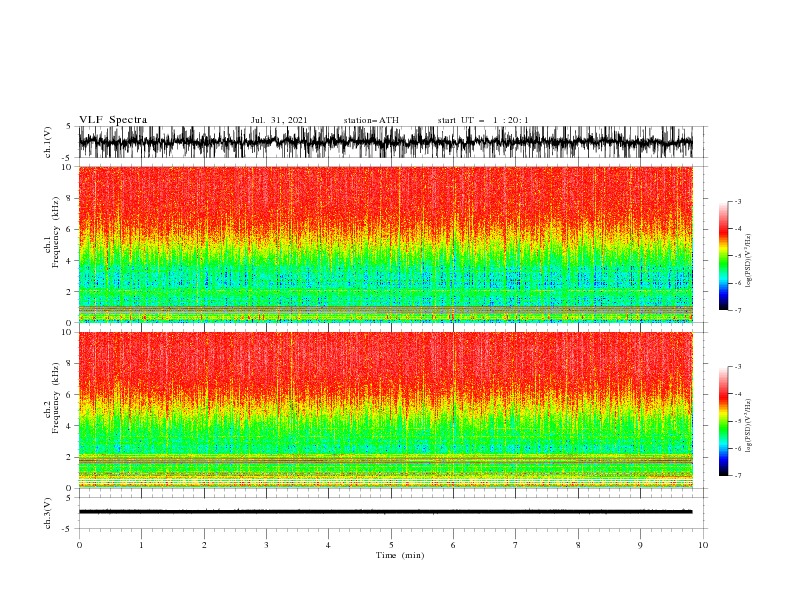Click the ch.2 frequency tick "8"

(69, 364)
